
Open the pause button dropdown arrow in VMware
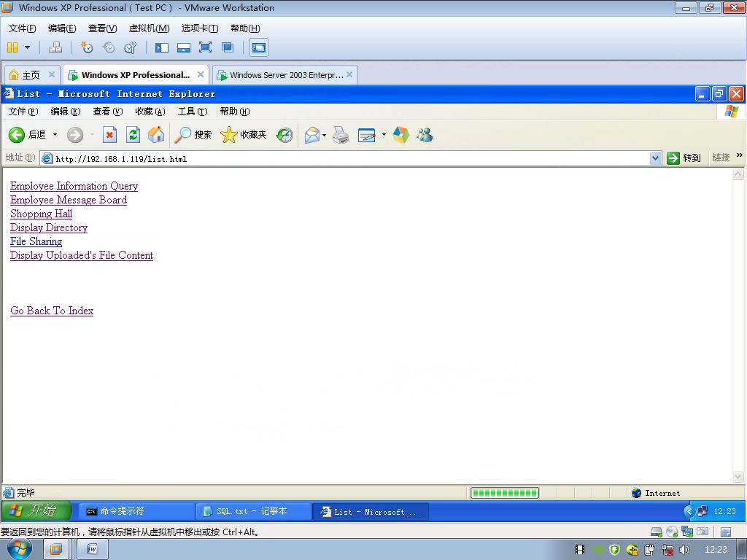coord(27,47)
